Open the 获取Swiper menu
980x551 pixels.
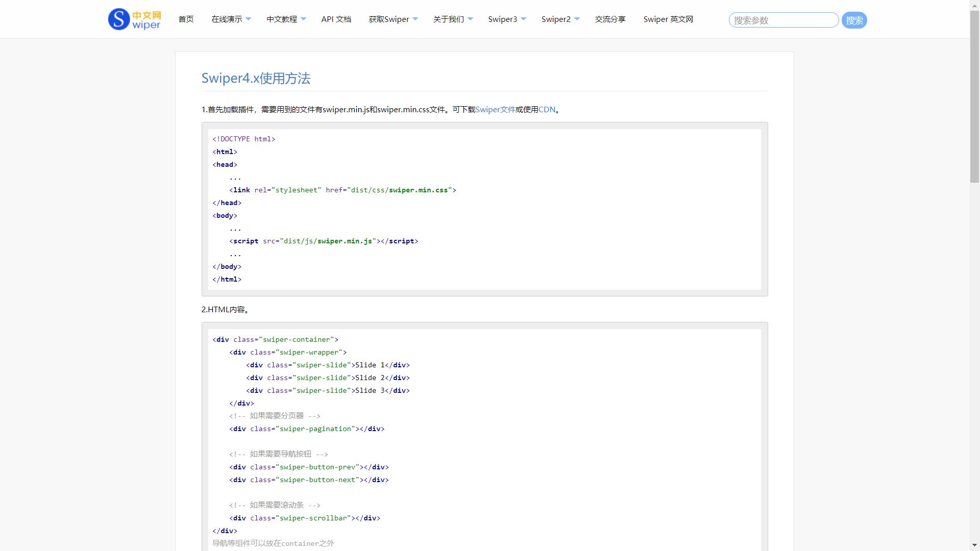pyautogui.click(x=389, y=19)
